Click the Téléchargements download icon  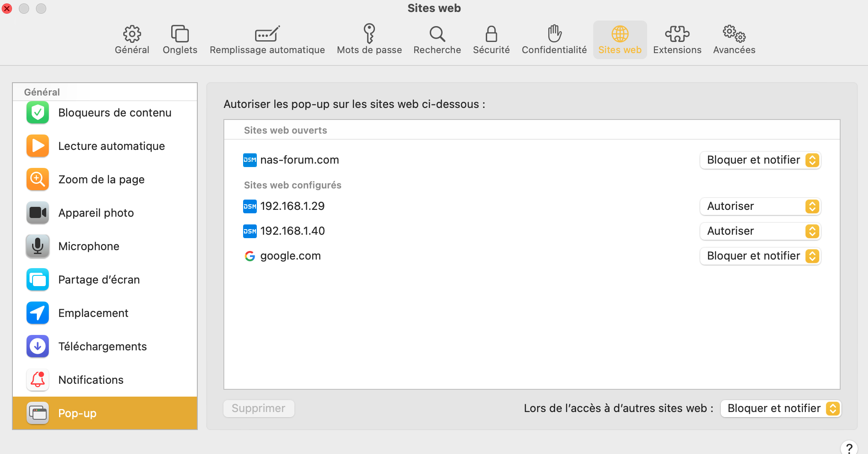(x=38, y=346)
